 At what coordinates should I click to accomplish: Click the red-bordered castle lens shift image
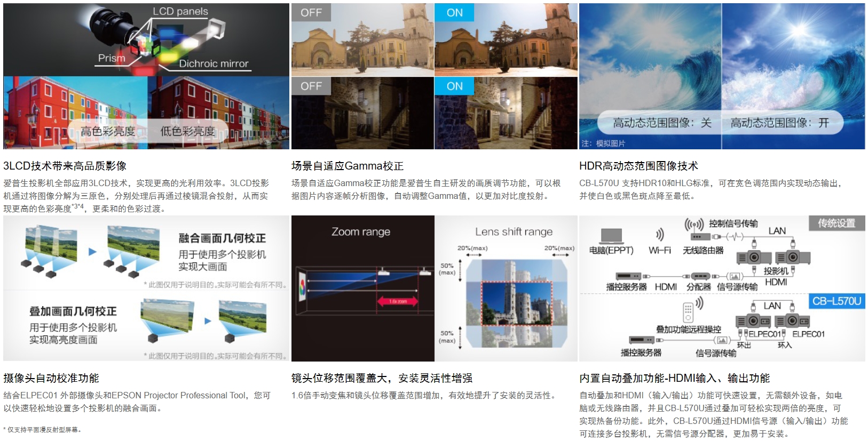516,303
